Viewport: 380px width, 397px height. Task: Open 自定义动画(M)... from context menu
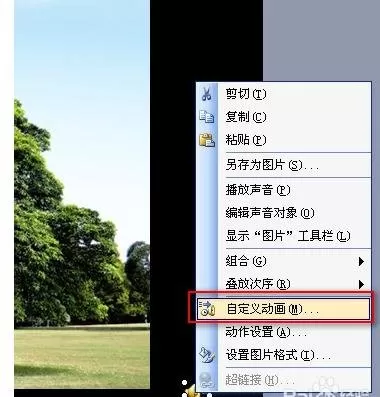tap(283, 309)
